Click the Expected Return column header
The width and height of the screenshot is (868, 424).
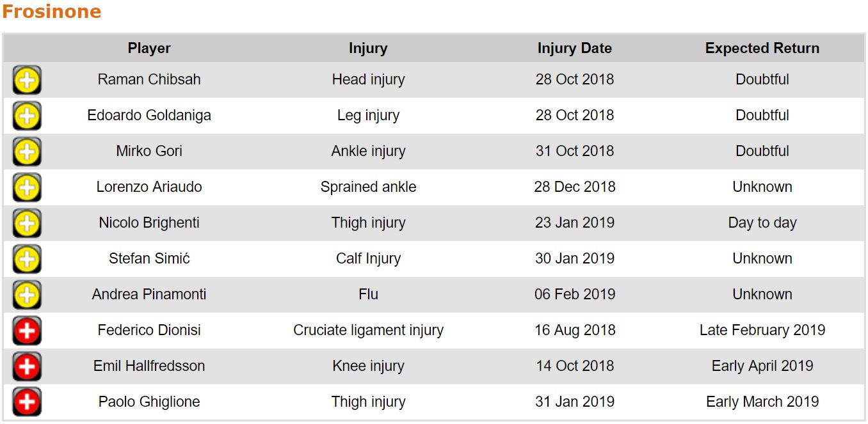coord(762,48)
